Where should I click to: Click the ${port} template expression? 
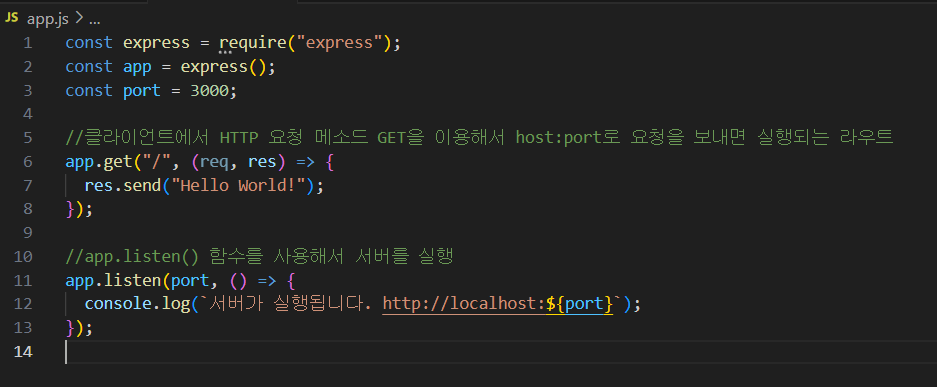click(x=580, y=305)
